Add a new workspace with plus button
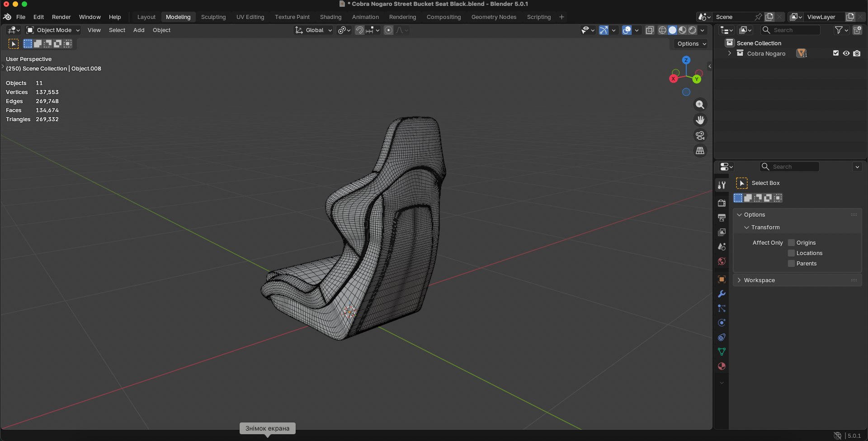Image resolution: width=868 pixels, height=441 pixels. pyautogui.click(x=561, y=17)
